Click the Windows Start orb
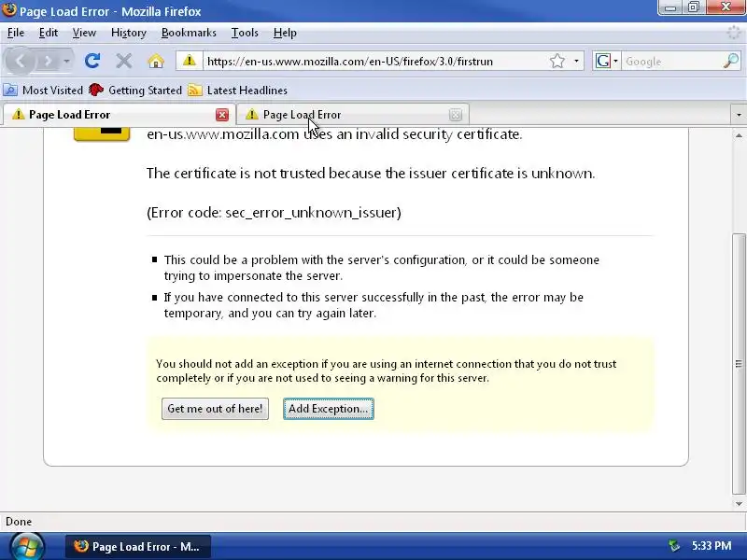The image size is (747, 560). click(26, 547)
